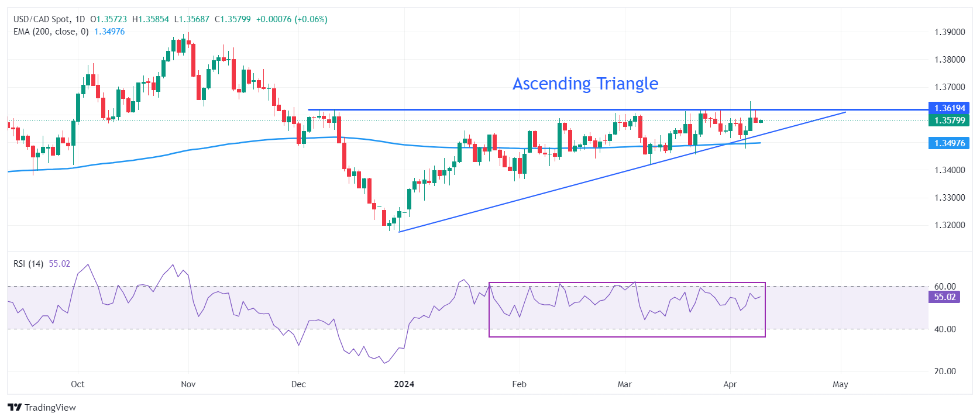Click the EMA value 1.34976 in legend
Viewport: 980px width, 420px height.
[109, 32]
